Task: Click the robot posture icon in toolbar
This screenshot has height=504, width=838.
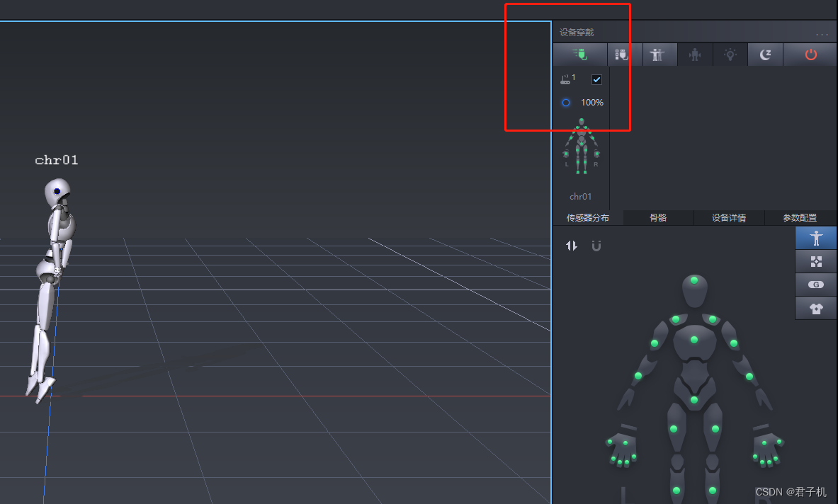Action: [x=695, y=55]
